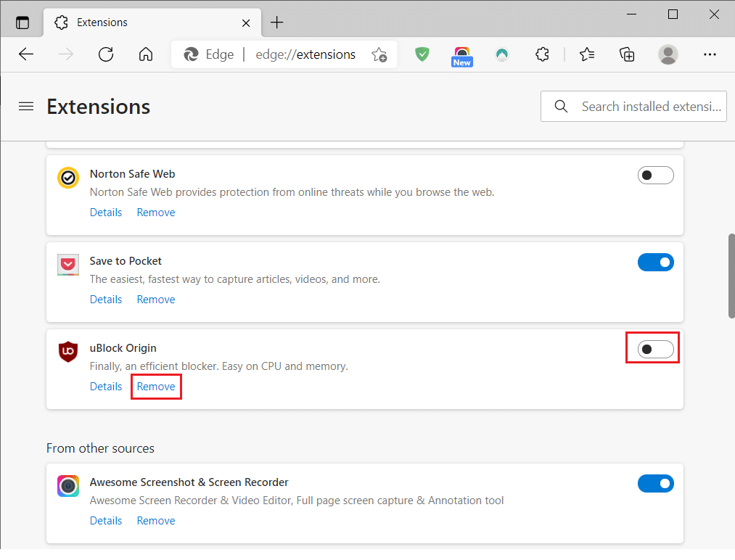735x560 pixels.
Task: Click the teal mountain extension toolbar icon
Action: tap(502, 54)
